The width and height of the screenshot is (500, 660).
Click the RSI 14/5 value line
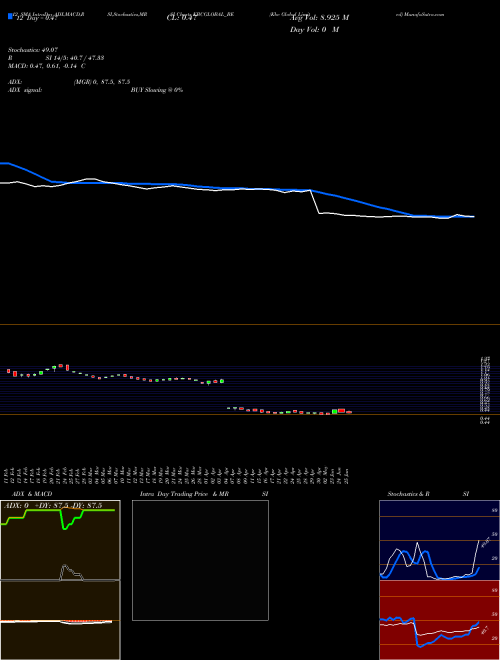(56, 58)
